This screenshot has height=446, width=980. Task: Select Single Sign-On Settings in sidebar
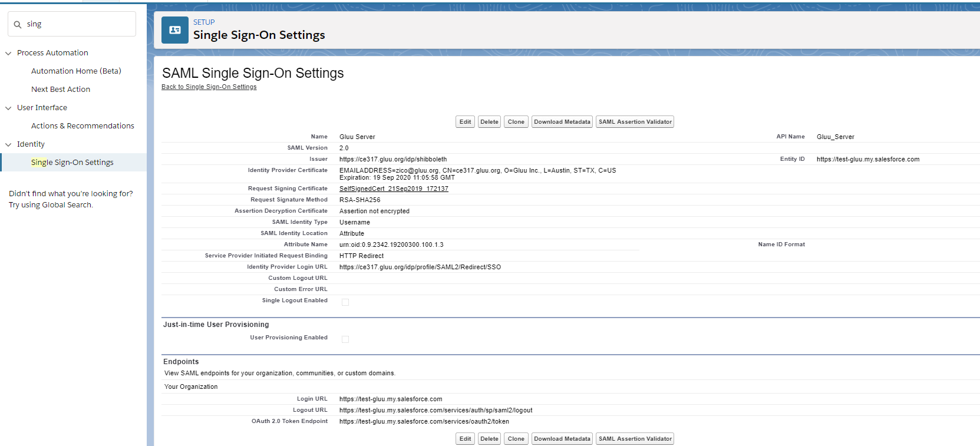(x=72, y=163)
